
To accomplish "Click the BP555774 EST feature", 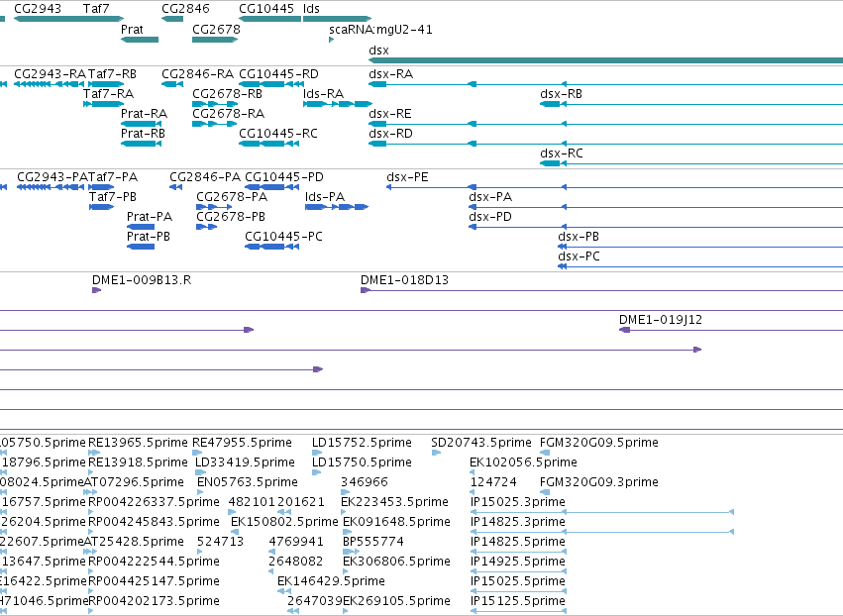I will [x=351, y=552].
